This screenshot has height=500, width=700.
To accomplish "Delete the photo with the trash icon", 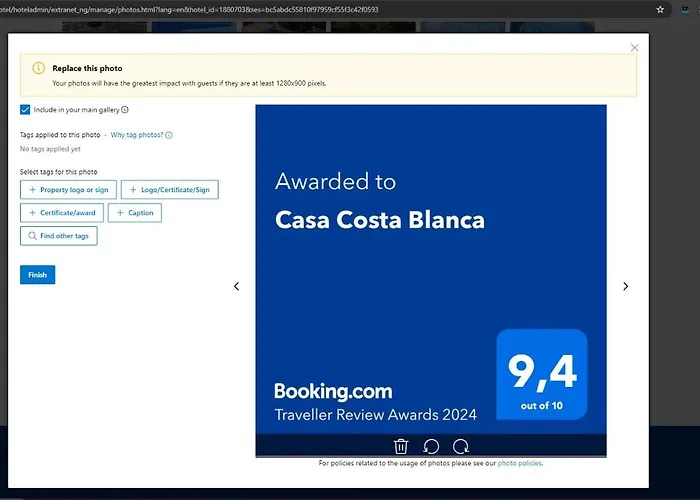I will point(401,446).
